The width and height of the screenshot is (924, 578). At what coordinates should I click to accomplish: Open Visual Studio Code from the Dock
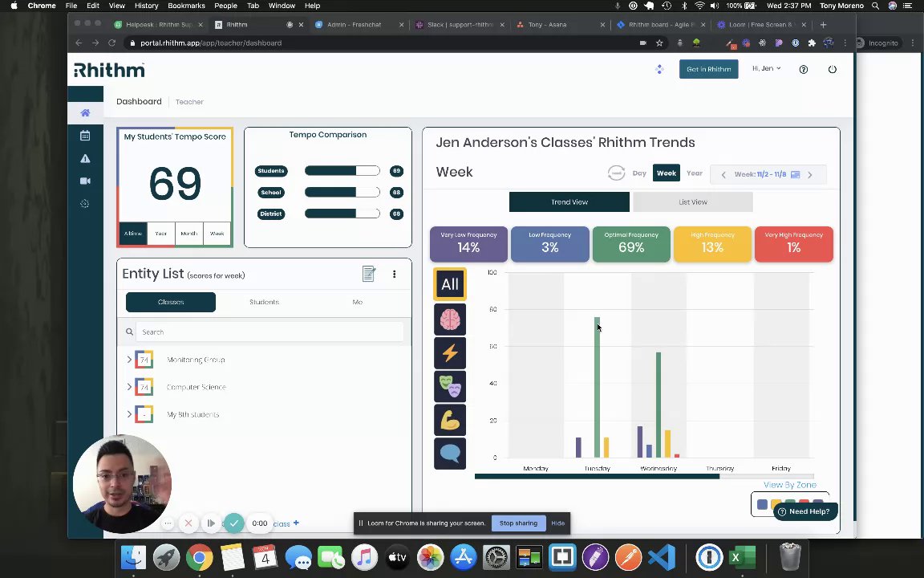[661, 557]
